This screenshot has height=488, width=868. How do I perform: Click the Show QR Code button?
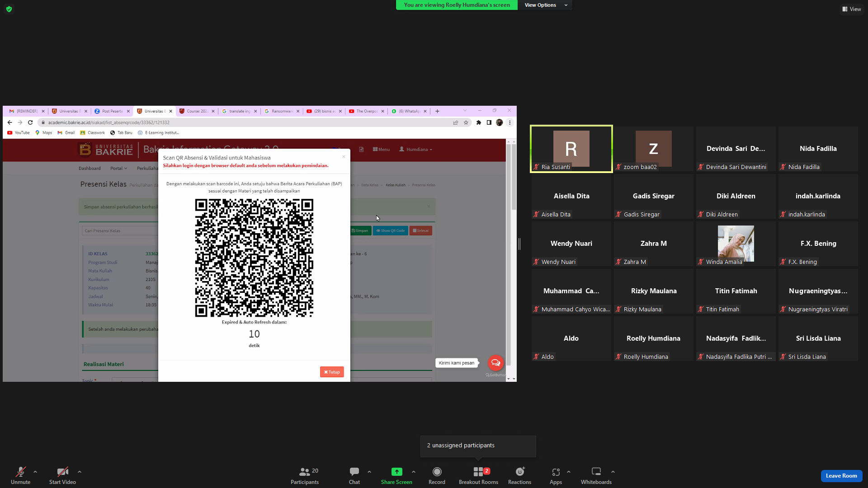391,230
